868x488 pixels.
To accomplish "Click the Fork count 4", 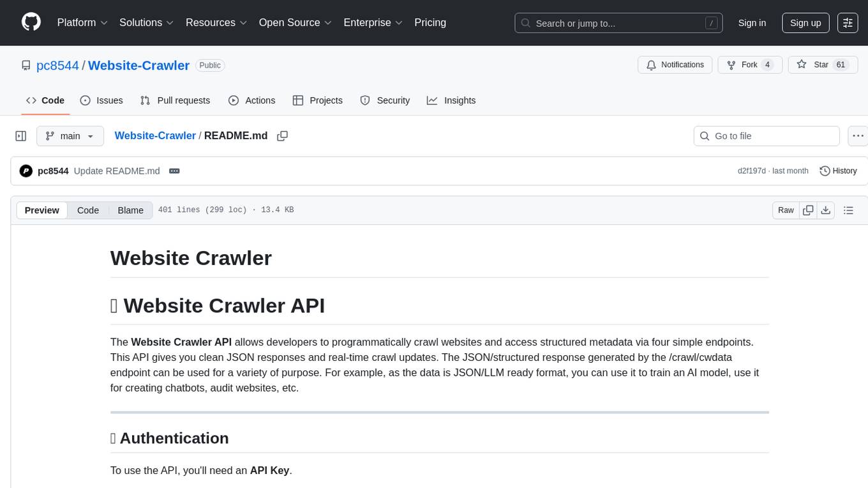I will [x=768, y=65].
